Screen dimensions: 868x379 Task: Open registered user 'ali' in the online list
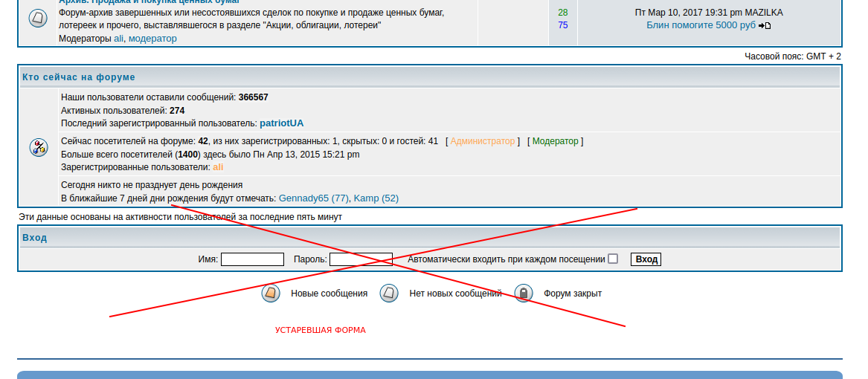click(218, 167)
